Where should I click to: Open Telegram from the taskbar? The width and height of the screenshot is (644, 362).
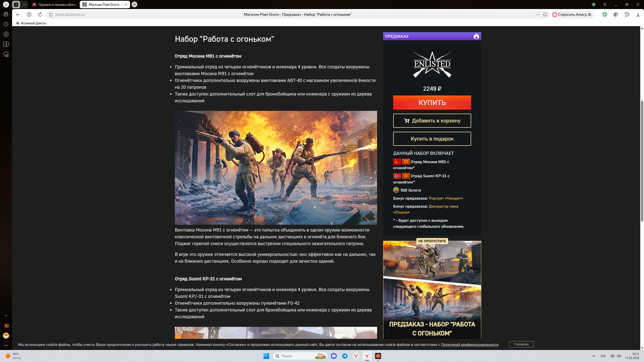point(345,356)
